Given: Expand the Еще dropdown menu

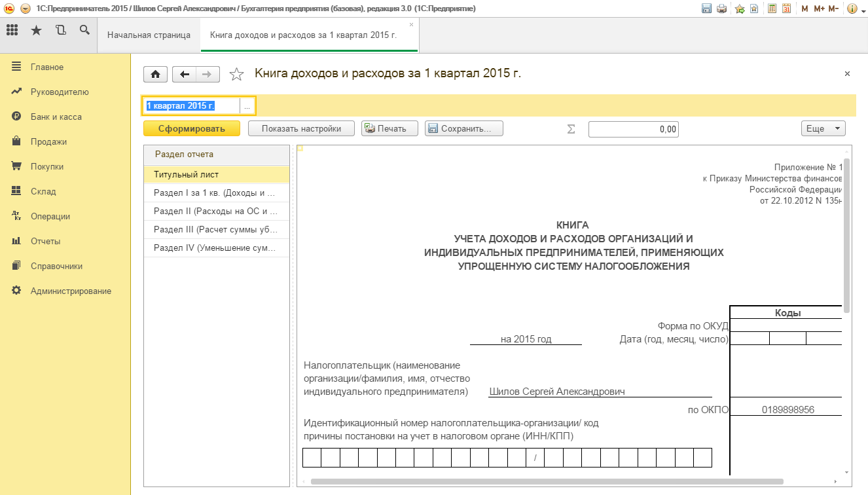Looking at the screenshot, I should (x=823, y=129).
